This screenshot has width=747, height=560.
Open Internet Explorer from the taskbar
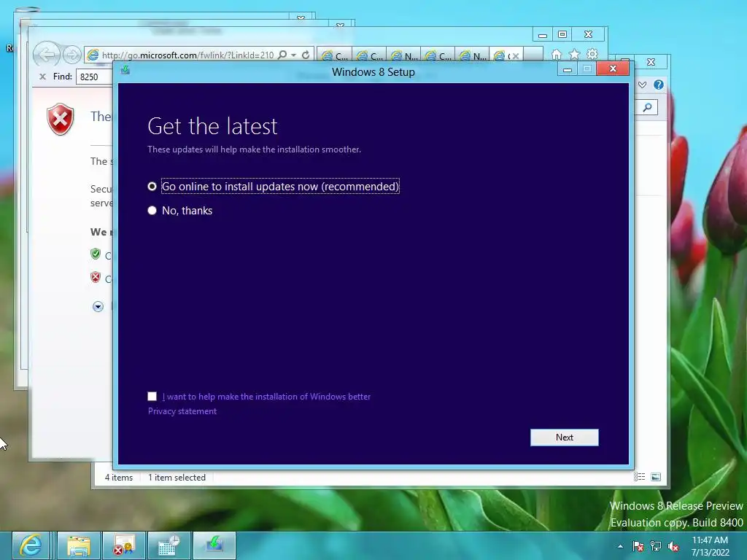coord(30,545)
